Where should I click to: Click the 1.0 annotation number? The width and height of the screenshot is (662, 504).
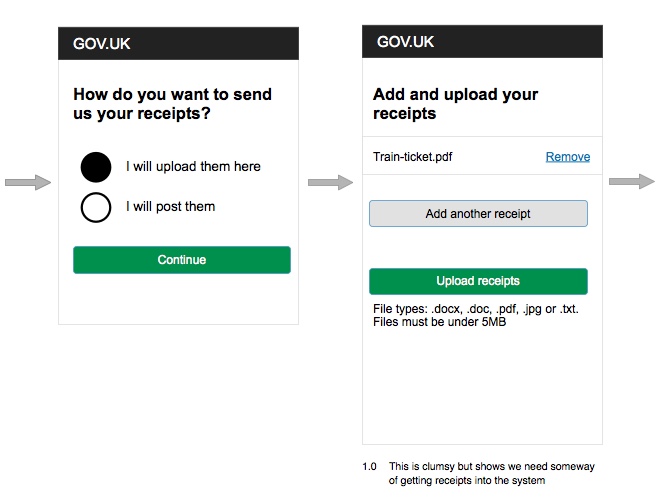(x=370, y=467)
